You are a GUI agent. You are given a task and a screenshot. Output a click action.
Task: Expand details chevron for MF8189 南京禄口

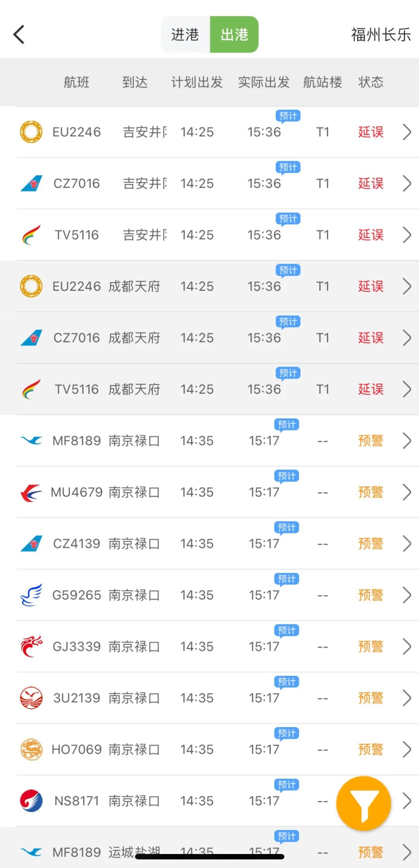point(407,441)
